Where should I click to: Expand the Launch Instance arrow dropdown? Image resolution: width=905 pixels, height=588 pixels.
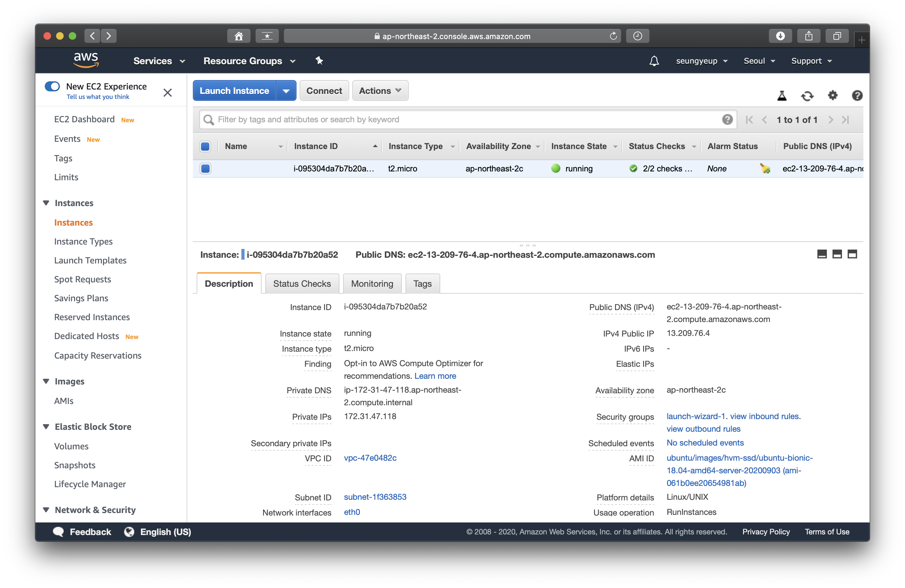pyautogui.click(x=286, y=90)
